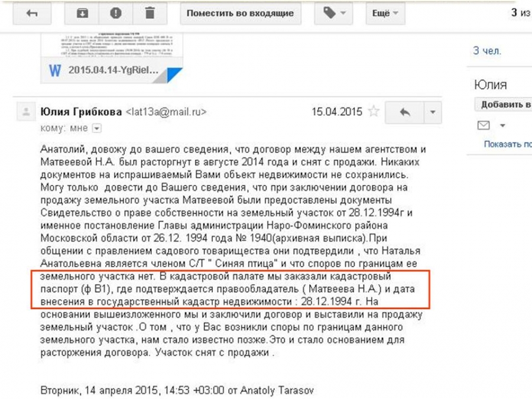
Task: Click sender avatar next to Юлия Грибкова
Action: 25,112
